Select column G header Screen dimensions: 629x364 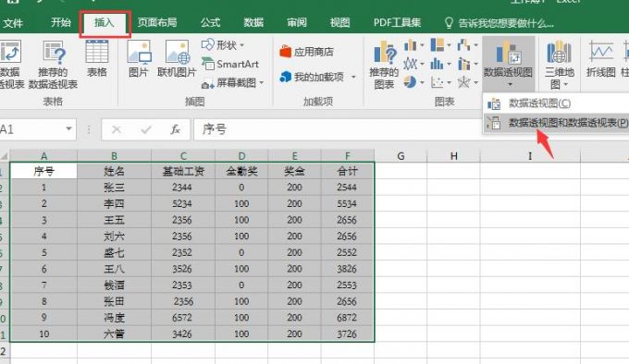pyautogui.click(x=401, y=156)
